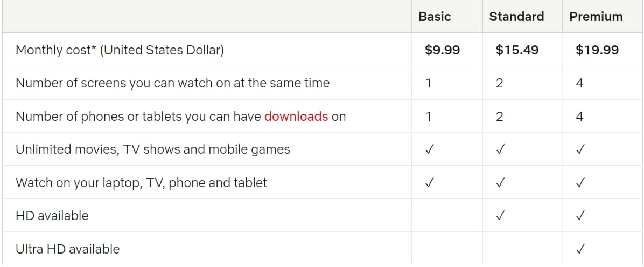Click the Premium plan $19.99 price
The image size is (644, 267).
click(x=597, y=50)
